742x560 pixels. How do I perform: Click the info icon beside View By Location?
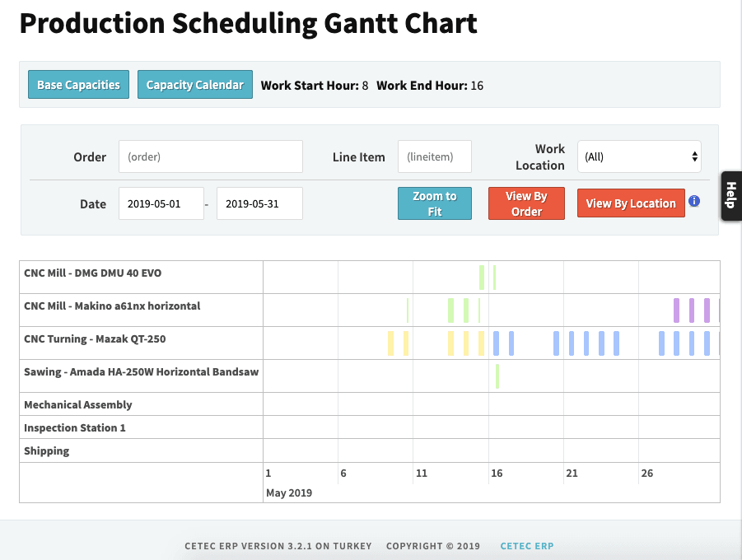click(694, 200)
